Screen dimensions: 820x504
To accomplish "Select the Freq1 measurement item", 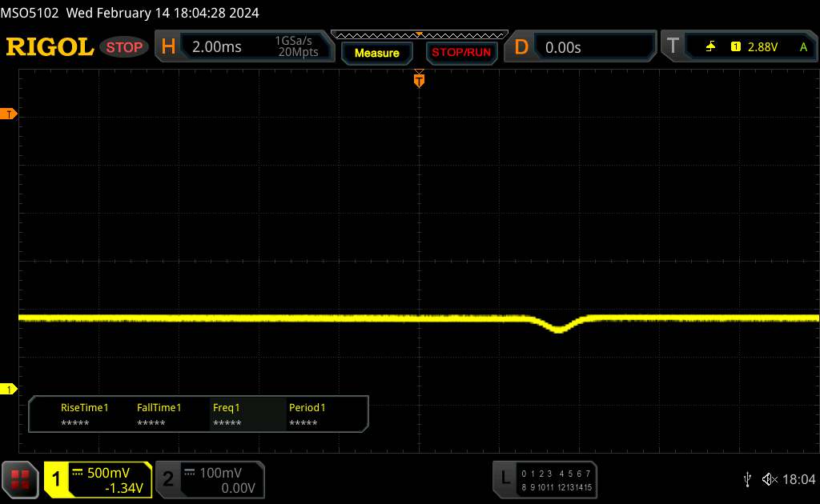I will (x=227, y=414).
